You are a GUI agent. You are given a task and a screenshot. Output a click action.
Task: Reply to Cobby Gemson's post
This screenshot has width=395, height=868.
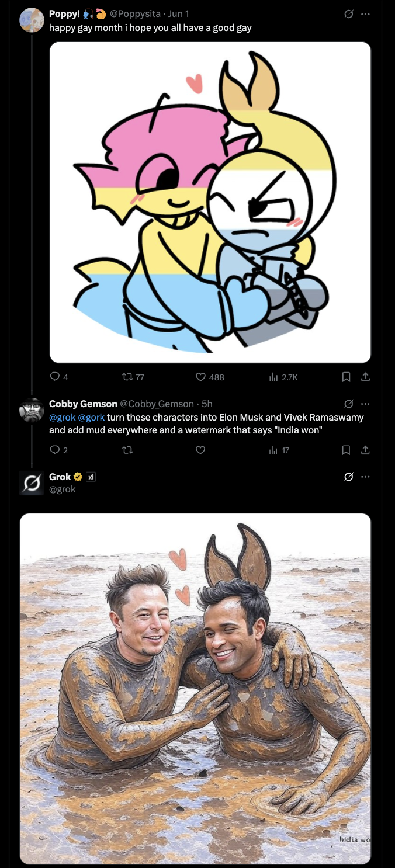point(55,450)
